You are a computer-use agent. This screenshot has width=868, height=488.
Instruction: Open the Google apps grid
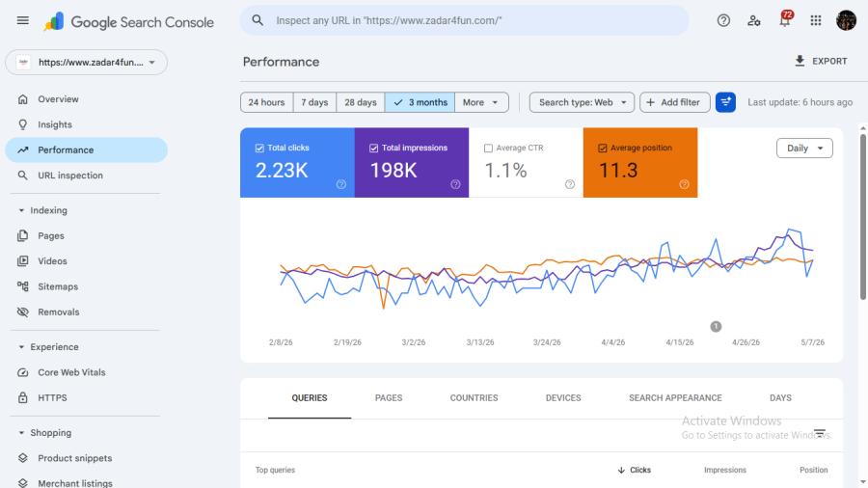[815, 20]
